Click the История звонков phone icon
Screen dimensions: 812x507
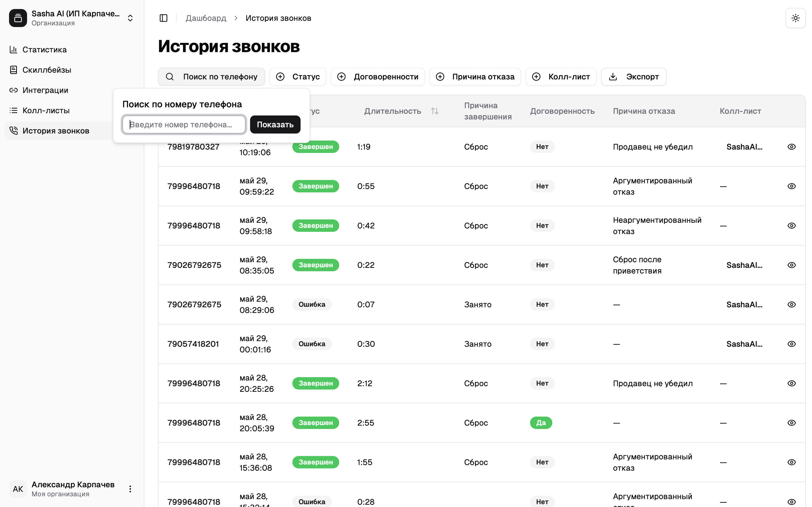pos(14,130)
